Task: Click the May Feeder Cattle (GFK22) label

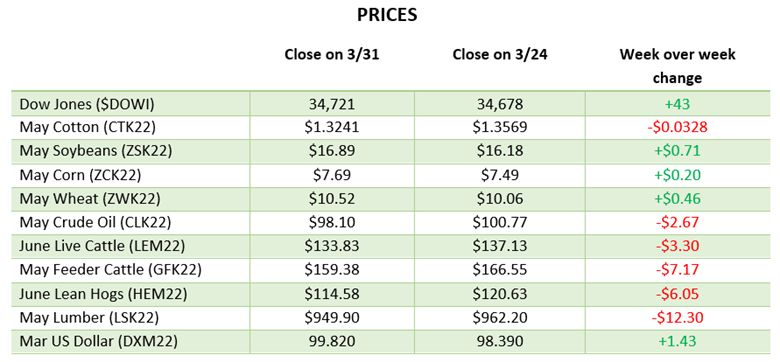Action: [110, 270]
